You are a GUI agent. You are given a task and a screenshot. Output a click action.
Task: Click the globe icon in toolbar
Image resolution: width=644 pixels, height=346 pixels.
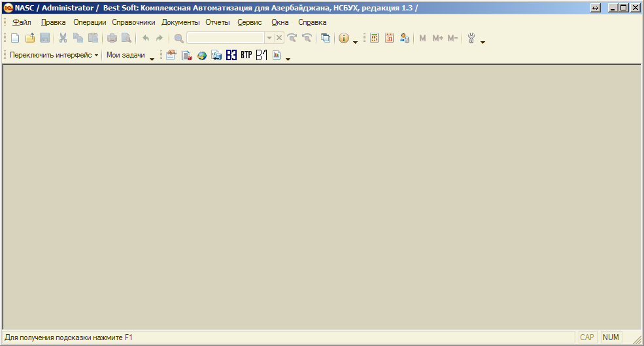(201, 56)
